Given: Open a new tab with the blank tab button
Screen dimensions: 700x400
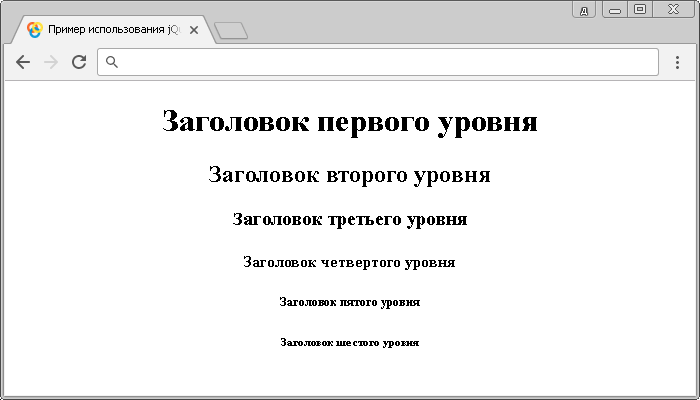Looking at the screenshot, I should point(231,31).
